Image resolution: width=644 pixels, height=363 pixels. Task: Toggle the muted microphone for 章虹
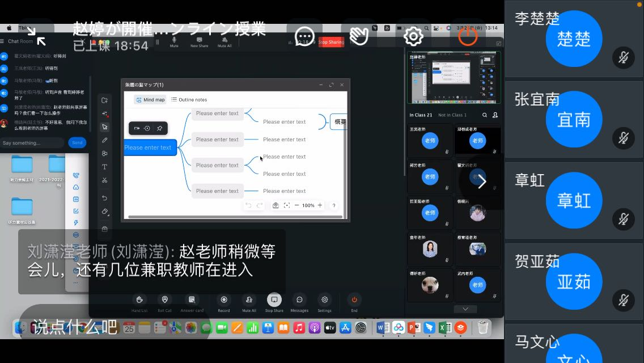623,220
